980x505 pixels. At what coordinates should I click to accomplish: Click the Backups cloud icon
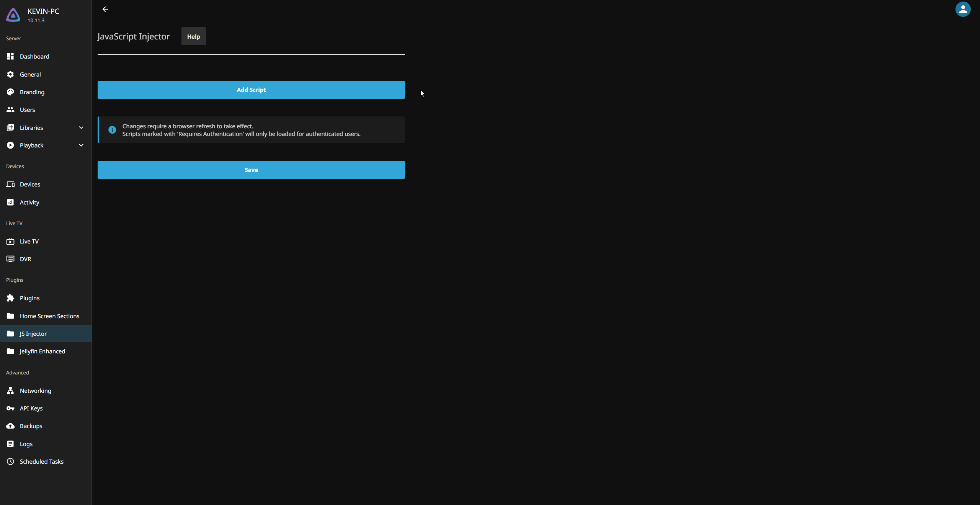10,426
